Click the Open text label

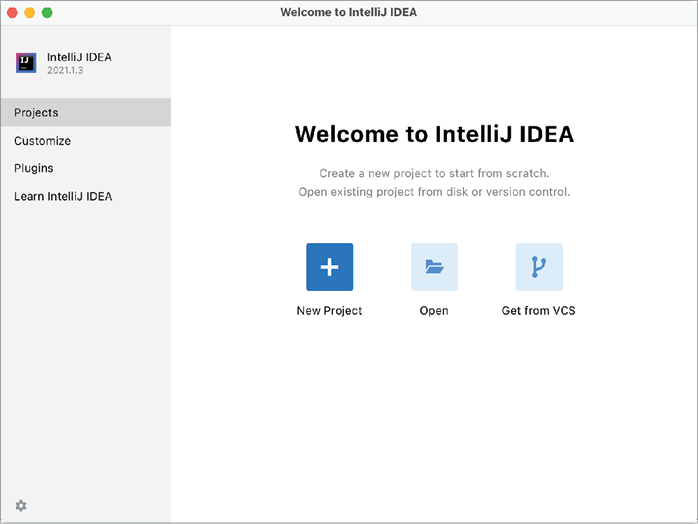pyautogui.click(x=434, y=311)
